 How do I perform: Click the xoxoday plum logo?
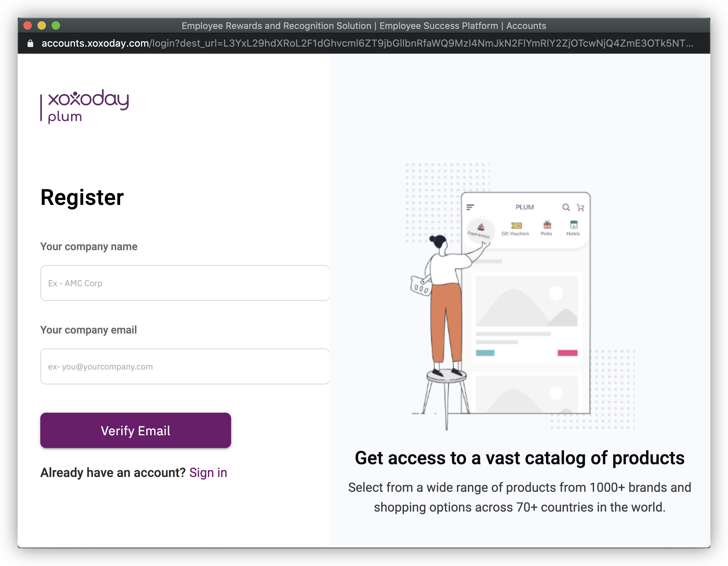click(85, 106)
